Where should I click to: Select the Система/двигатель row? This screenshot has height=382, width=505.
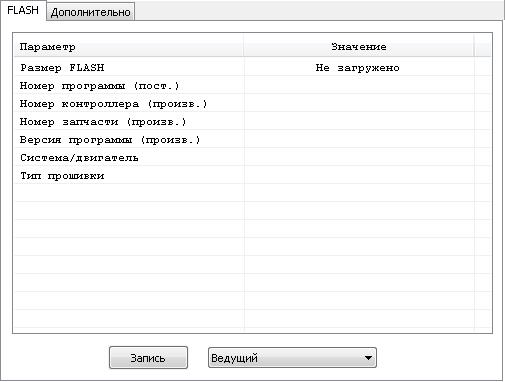click(x=252, y=158)
